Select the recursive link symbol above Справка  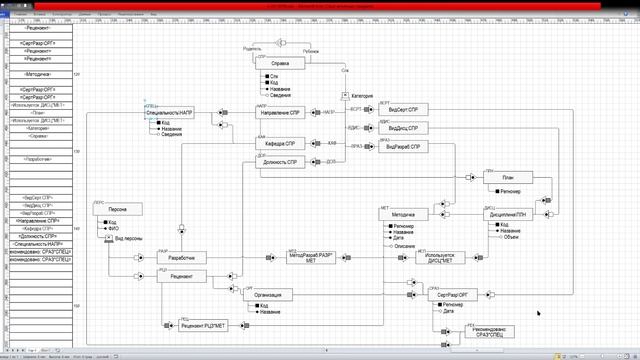click(x=281, y=42)
